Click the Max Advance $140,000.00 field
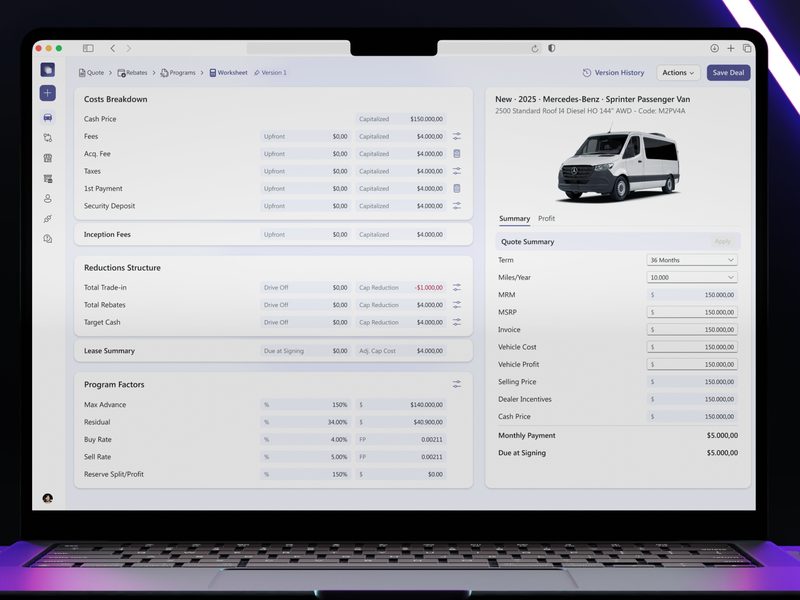Image resolution: width=800 pixels, height=600 pixels. tap(401, 405)
